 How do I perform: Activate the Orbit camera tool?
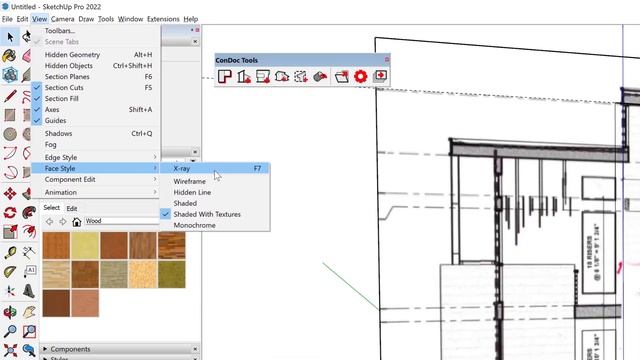10,312
